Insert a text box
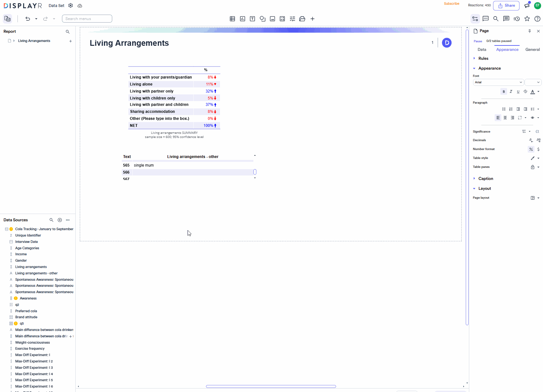Screen dimensions: 543x392 tap(252, 19)
